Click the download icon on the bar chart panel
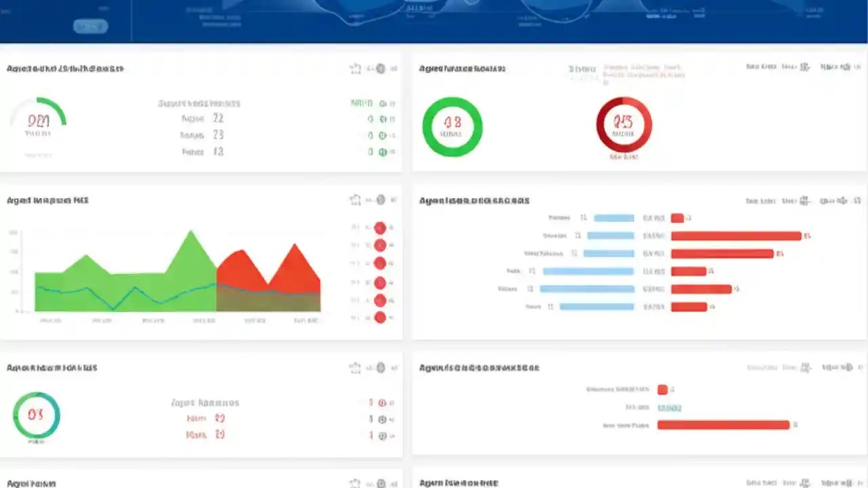 click(806, 201)
